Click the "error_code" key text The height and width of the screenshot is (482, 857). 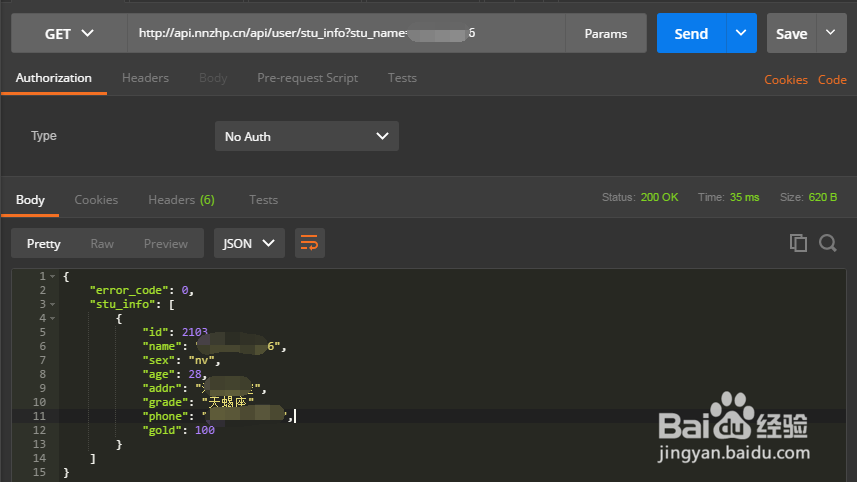[129, 290]
